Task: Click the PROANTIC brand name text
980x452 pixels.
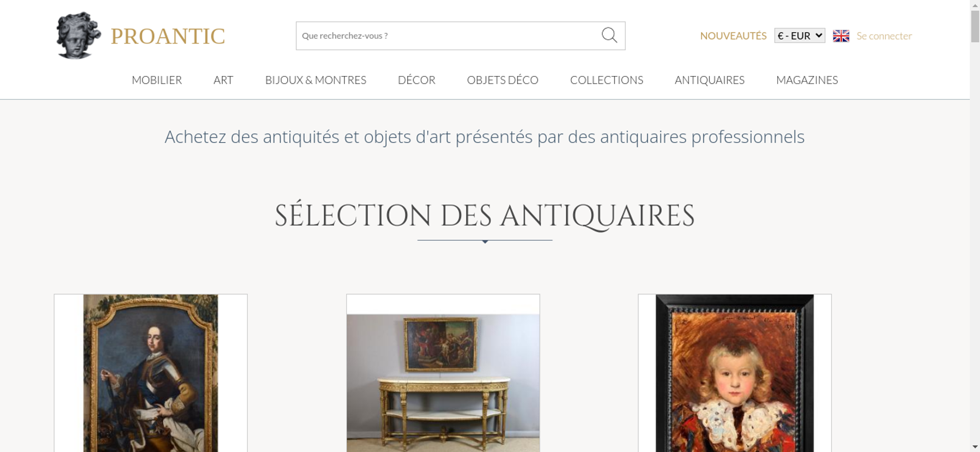Action: click(x=168, y=36)
